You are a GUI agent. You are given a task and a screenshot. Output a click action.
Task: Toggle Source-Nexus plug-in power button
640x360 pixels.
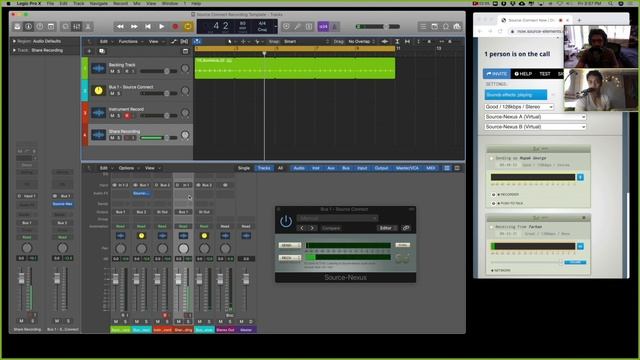click(x=286, y=222)
